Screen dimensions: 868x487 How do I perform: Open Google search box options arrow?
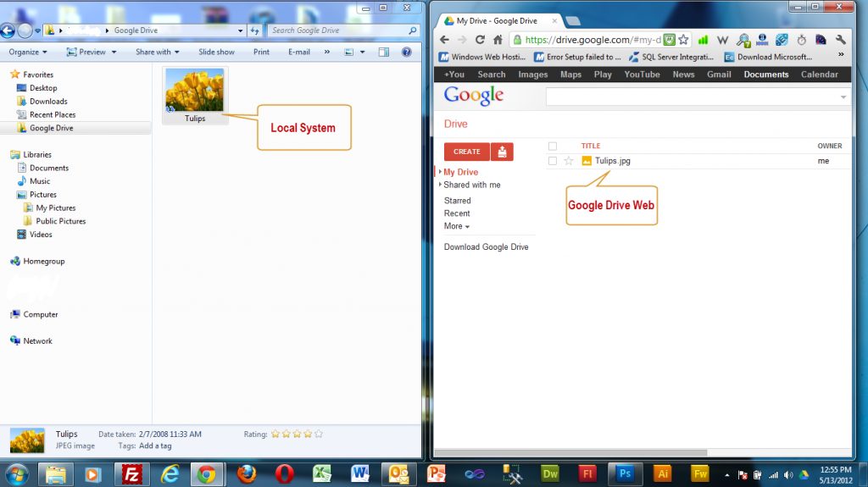point(843,97)
